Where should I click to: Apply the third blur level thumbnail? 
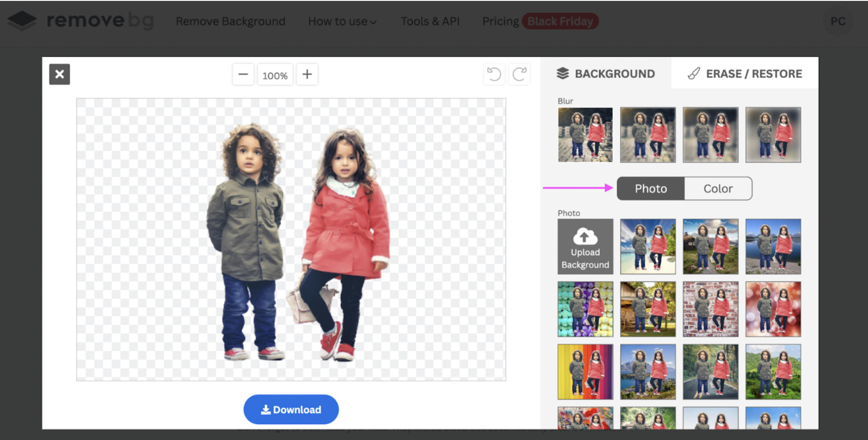(711, 135)
